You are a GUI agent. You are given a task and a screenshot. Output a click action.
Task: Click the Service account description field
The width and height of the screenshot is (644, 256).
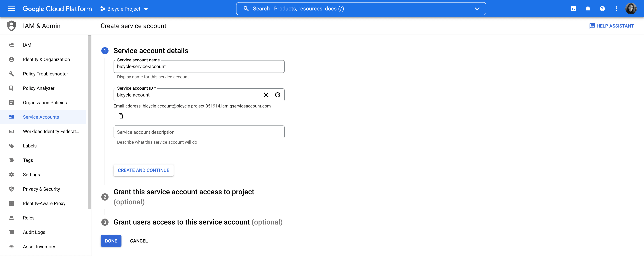click(199, 132)
